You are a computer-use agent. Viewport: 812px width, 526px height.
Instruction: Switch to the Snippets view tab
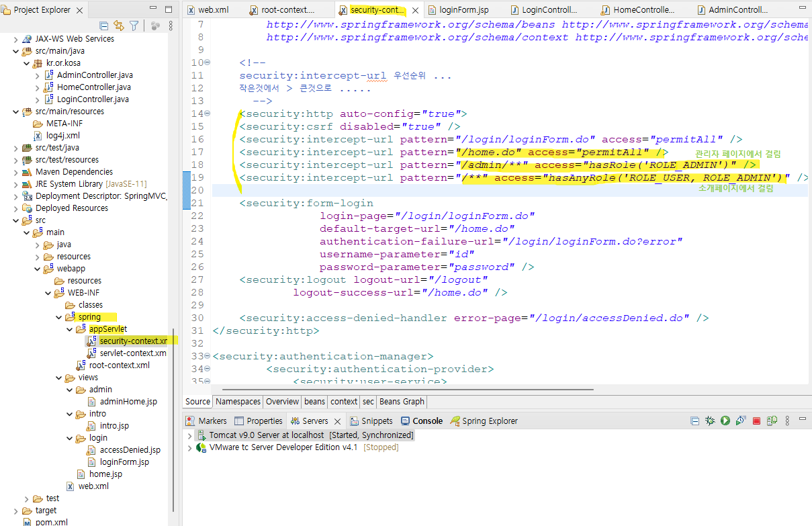pyautogui.click(x=371, y=421)
